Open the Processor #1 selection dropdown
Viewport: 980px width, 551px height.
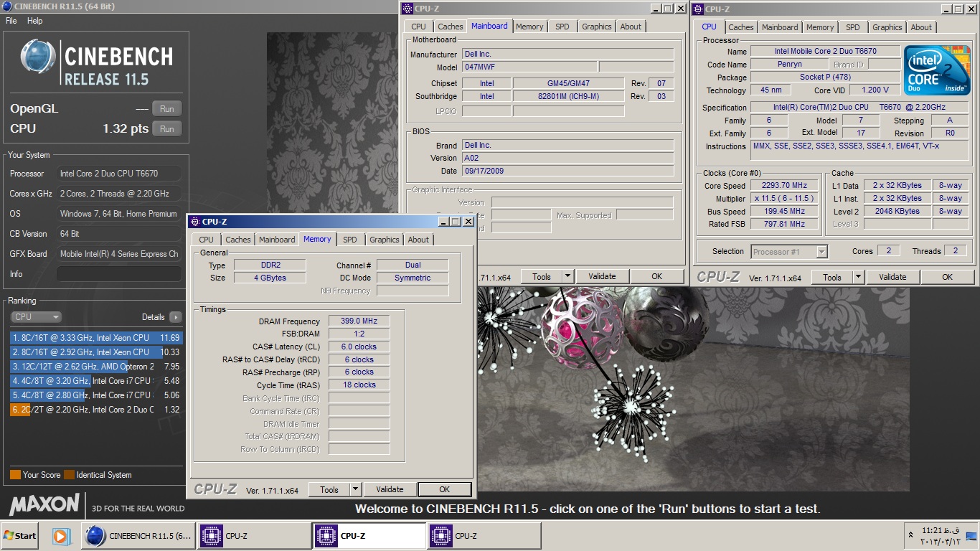[789, 252]
